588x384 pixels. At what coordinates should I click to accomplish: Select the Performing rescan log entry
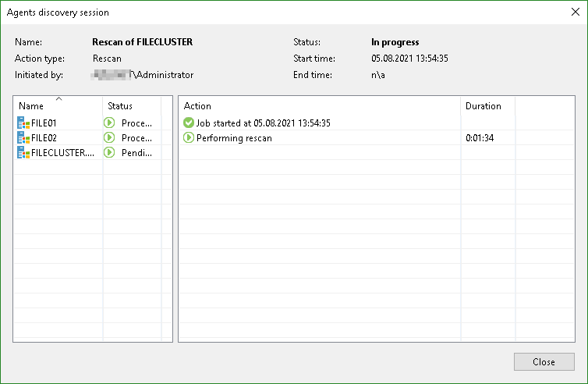[234, 138]
